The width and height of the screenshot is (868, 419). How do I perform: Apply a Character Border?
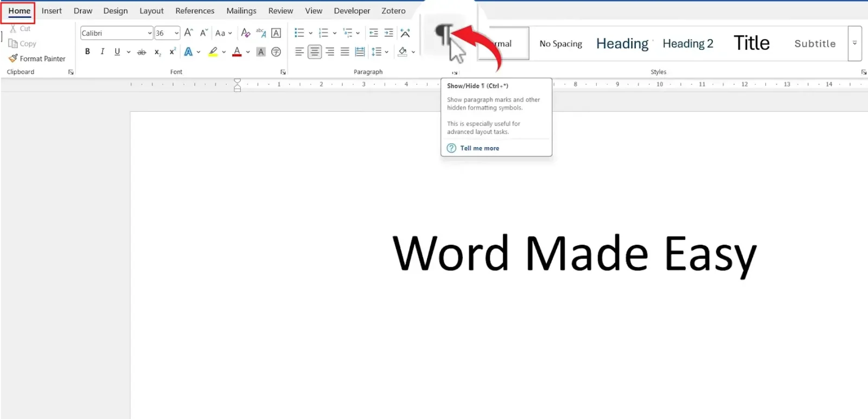click(276, 33)
